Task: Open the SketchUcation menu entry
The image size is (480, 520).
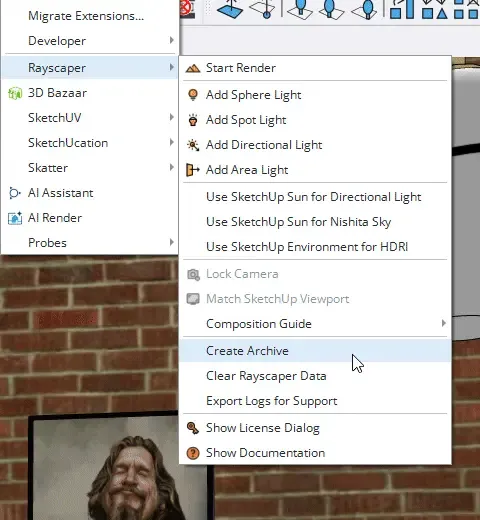Action: pos(90,143)
